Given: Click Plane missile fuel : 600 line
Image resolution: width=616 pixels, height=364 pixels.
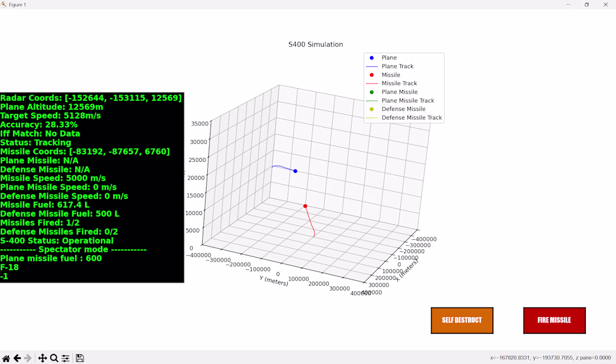Looking at the screenshot, I should pyautogui.click(x=51, y=258).
